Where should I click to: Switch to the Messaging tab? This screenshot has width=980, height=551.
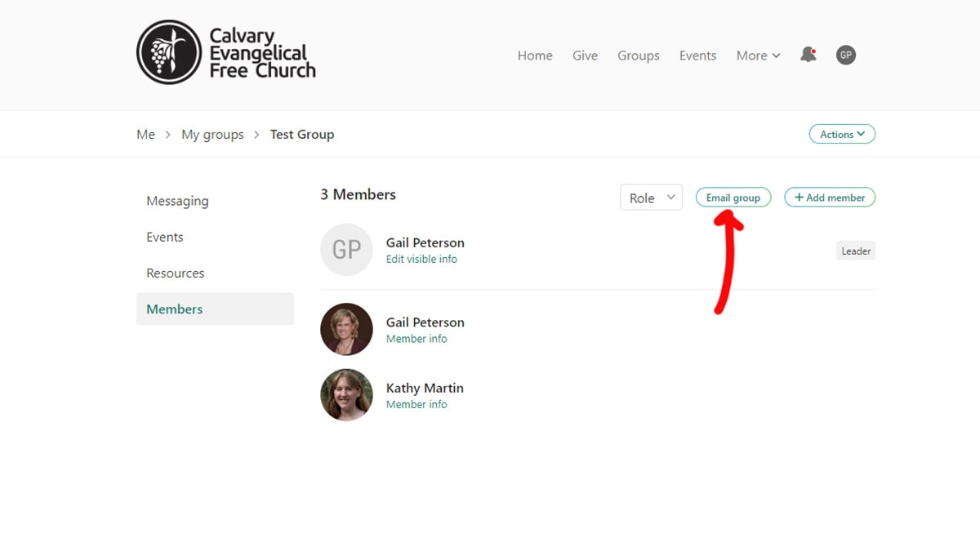coord(177,201)
